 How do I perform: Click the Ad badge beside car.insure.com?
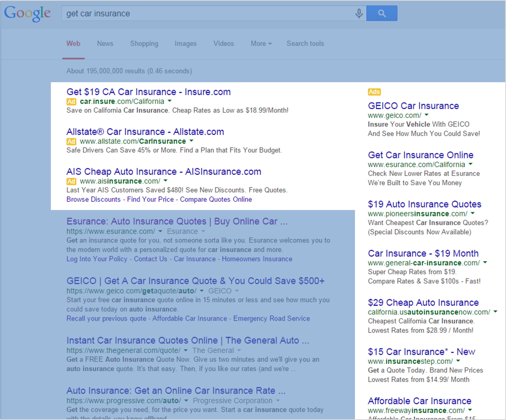[71, 102]
